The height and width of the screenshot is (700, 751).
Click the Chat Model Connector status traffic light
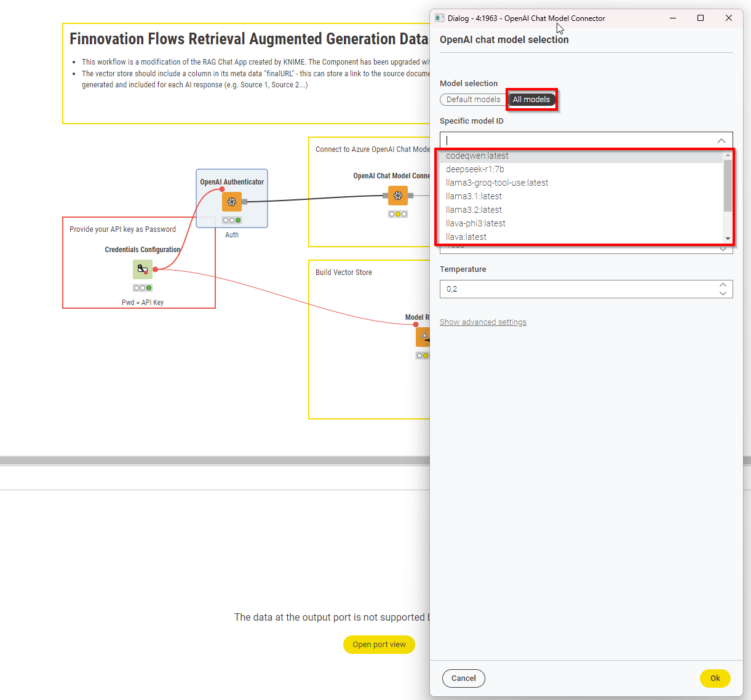coord(397,214)
